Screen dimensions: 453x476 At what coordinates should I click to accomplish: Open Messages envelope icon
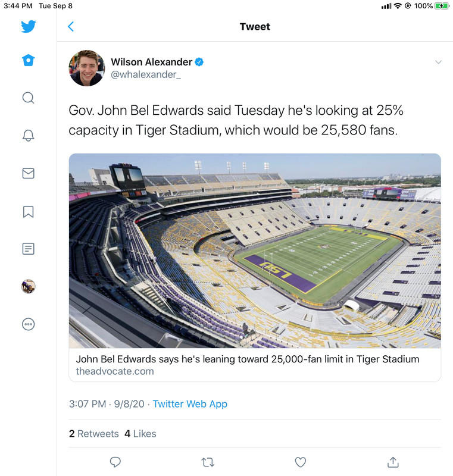[28, 173]
